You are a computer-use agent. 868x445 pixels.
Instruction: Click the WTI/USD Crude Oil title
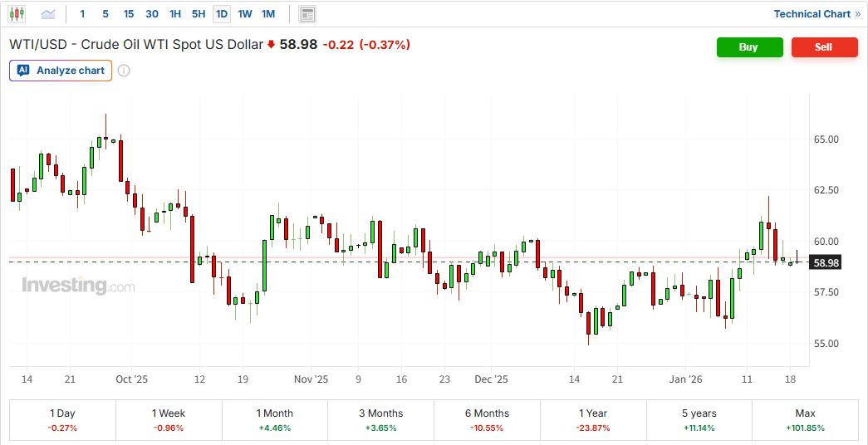click(x=136, y=45)
